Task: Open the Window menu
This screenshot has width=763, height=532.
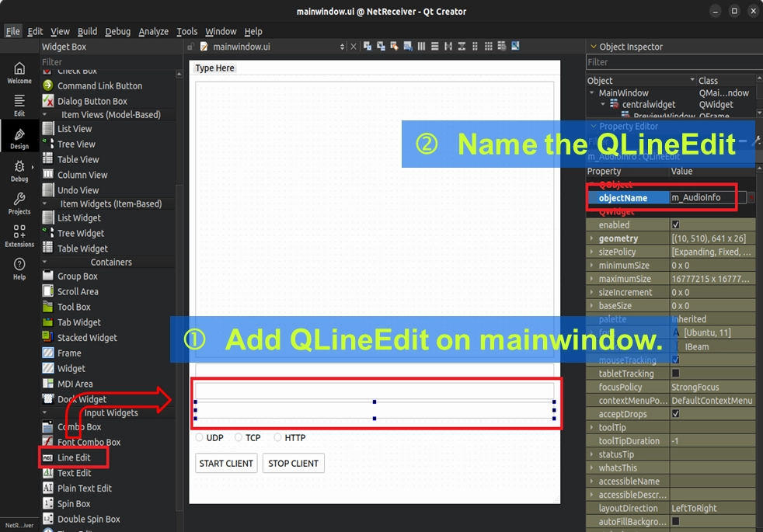Action: coord(221,32)
